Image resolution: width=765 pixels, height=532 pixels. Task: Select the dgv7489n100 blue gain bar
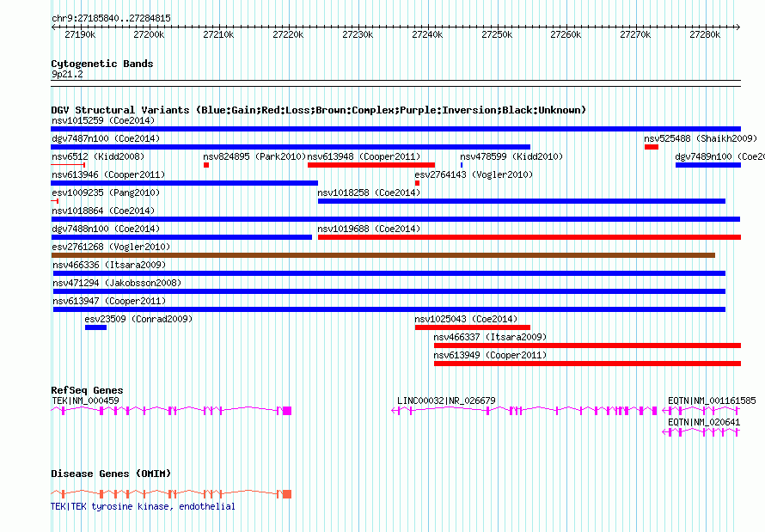point(708,165)
